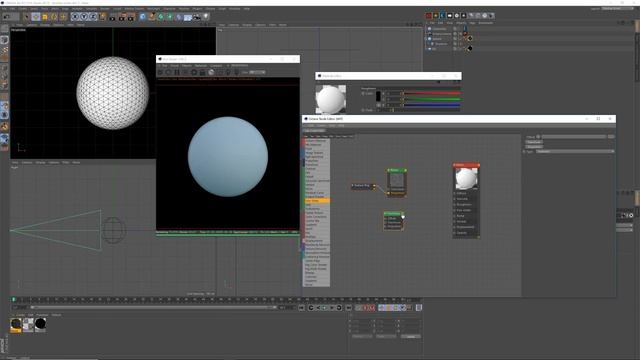Open the Cameras menu in Perspective viewport

(31, 25)
